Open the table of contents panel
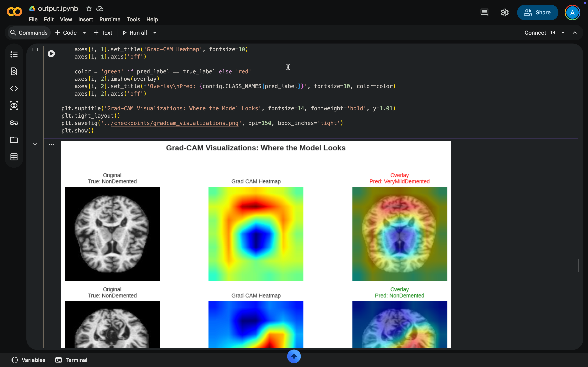588x367 pixels. tap(14, 54)
